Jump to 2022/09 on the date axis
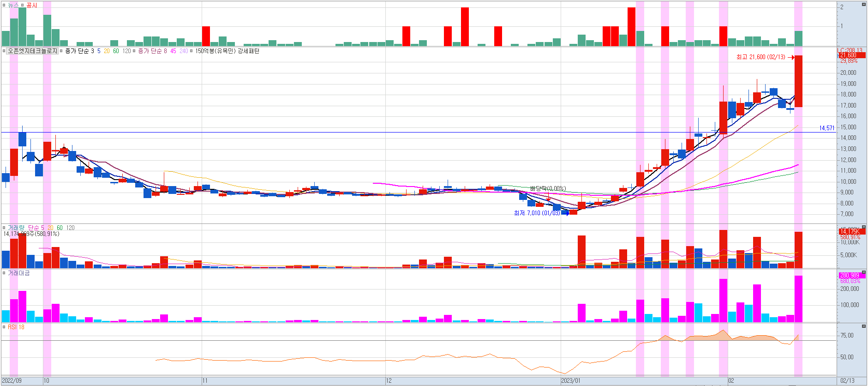This screenshot has width=868, height=386. pos(12,381)
